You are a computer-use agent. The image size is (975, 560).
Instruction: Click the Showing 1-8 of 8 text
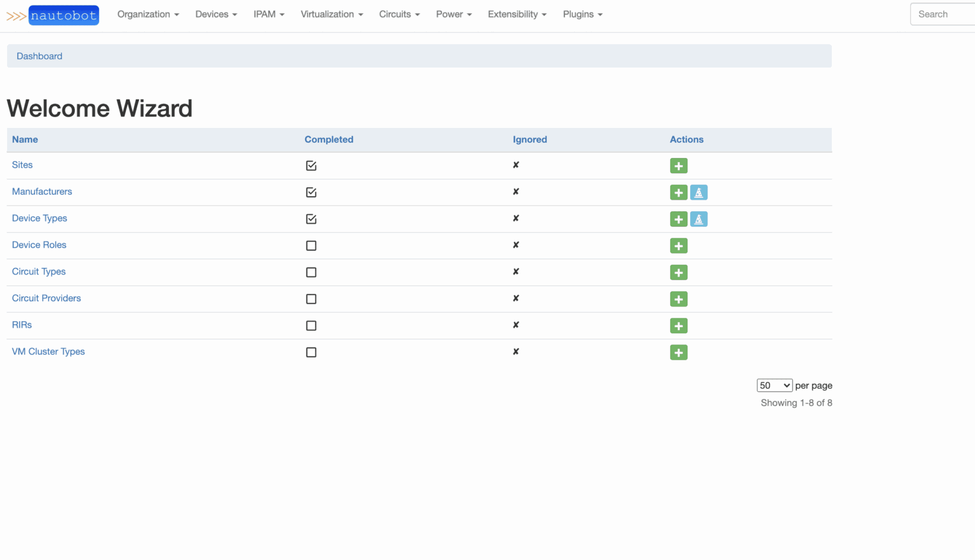click(796, 403)
